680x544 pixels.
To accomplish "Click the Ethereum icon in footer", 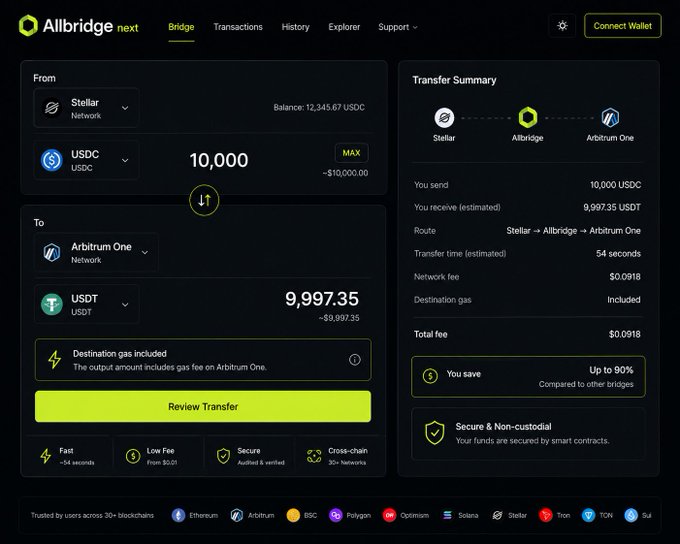I will [178, 515].
